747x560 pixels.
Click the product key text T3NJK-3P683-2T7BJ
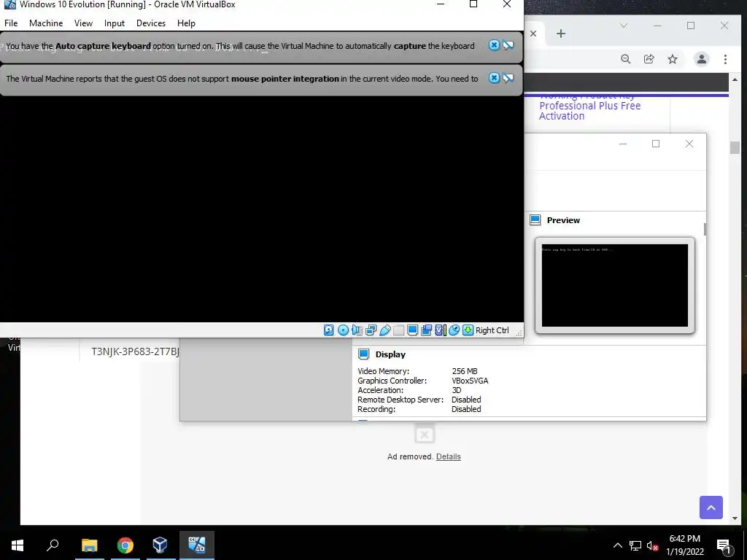pyautogui.click(x=135, y=351)
